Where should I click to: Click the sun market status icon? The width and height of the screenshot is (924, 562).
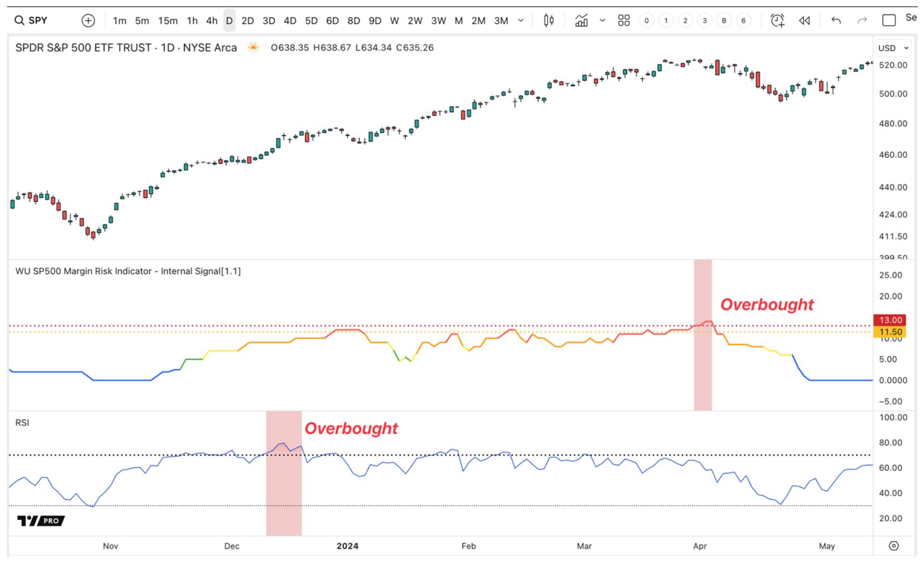253,47
